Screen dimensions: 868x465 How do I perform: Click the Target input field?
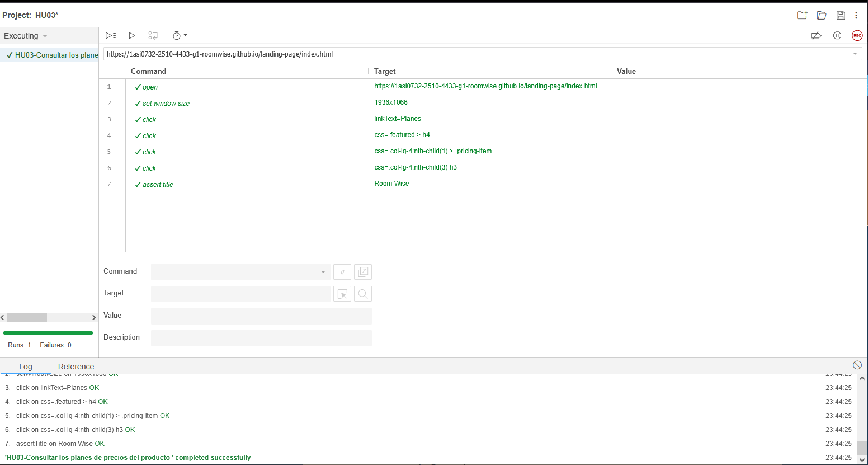tap(240, 294)
